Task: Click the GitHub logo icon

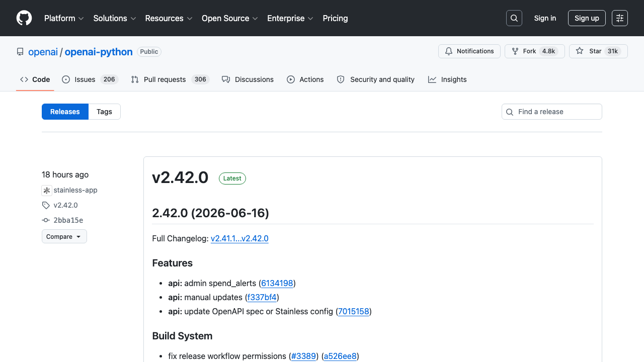Action: [x=24, y=18]
